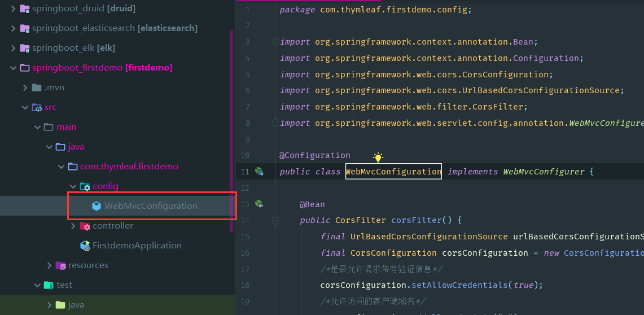The width and height of the screenshot is (644, 315).
Task: Select the src folder row
Action: coord(117,108)
